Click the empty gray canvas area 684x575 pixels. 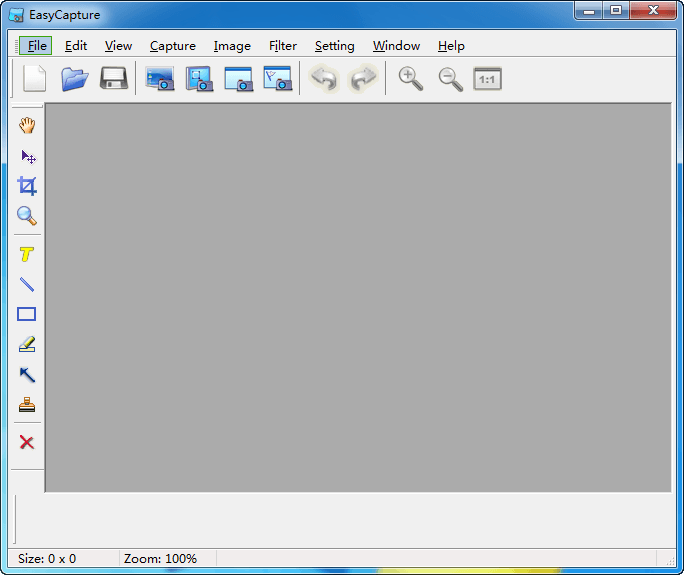pos(358,297)
